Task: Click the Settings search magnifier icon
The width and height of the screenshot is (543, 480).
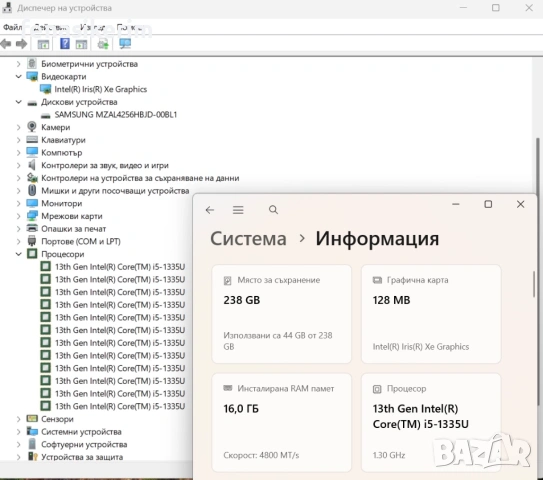Action: [273, 210]
